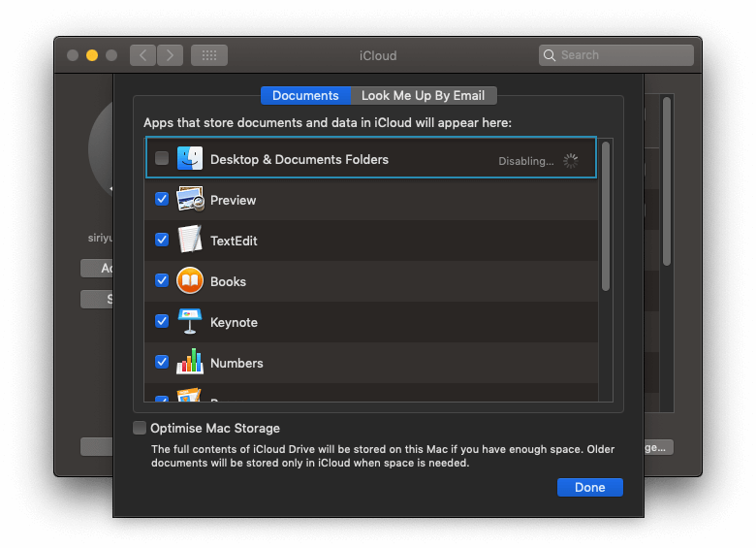The image size is (756, 548).
Task: Click the iCloud window's right scrollbar
Action: coord(667,181)
